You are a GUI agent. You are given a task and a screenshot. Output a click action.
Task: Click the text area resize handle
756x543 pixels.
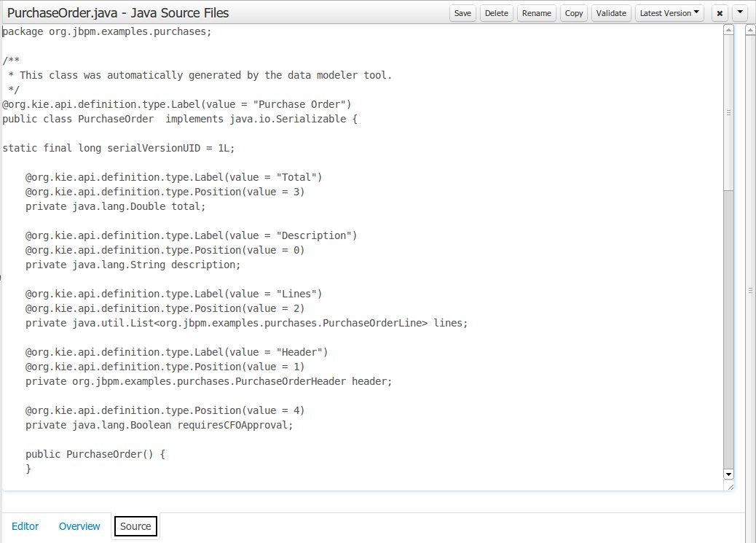pos(731,487)
